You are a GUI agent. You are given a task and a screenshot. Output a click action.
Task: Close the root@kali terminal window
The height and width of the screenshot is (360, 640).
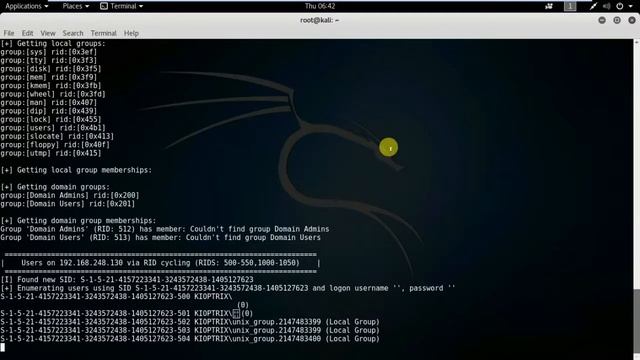(x=632, y=20)
